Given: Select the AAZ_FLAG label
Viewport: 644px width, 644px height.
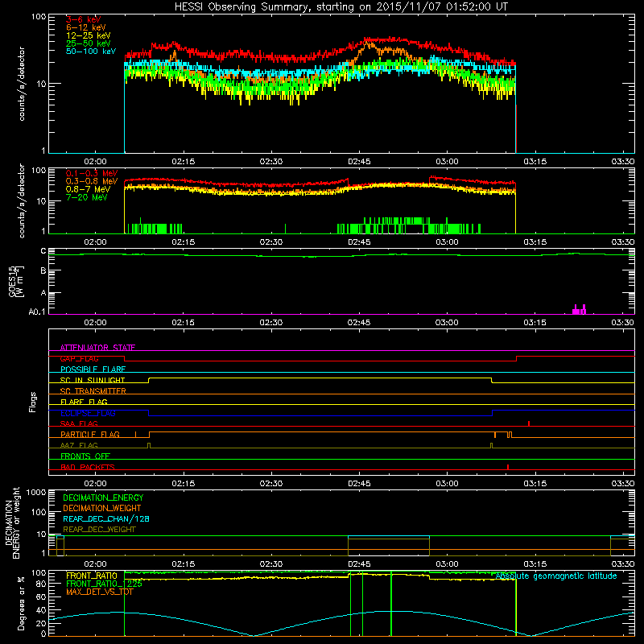Looking at the screenshot, I should [79, 445].
